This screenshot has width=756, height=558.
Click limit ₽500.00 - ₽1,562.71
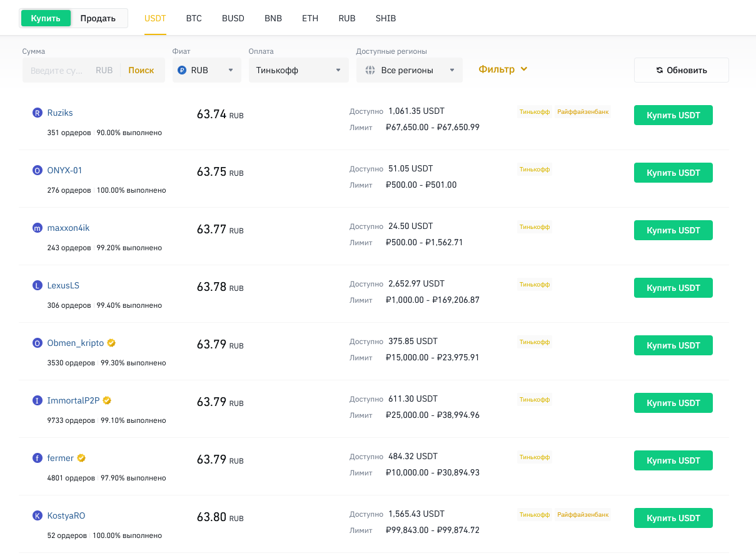[x=425, y=242]
